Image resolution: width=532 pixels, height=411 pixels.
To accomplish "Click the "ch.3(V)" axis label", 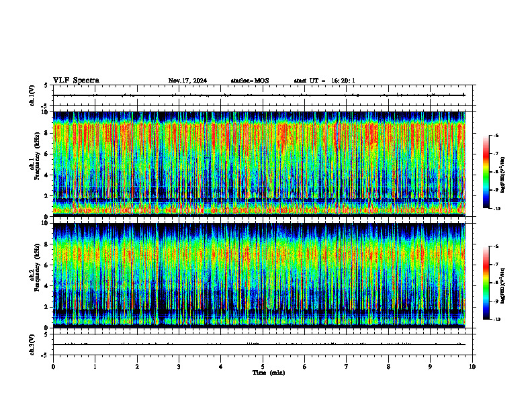I will tap(32, 345).
